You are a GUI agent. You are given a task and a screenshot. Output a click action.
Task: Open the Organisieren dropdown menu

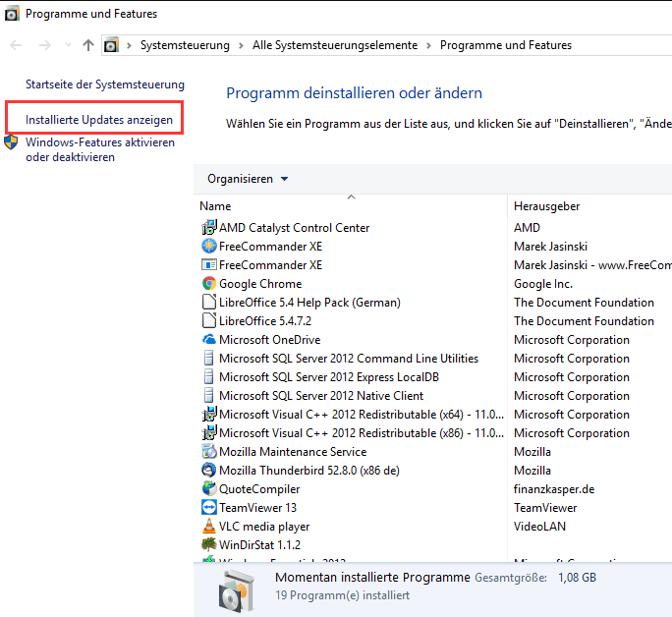coord(248,179)
